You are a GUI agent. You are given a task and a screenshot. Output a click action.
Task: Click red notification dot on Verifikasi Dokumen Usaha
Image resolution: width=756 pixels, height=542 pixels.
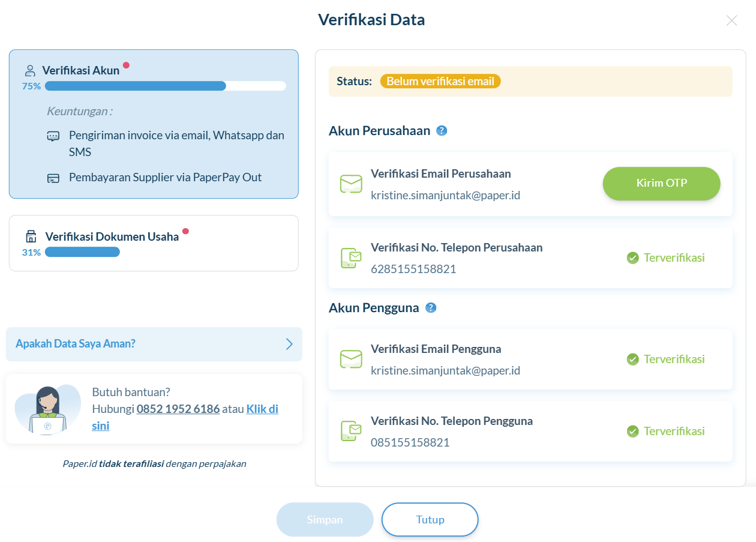pyautogui.click(x=185, y=231)
